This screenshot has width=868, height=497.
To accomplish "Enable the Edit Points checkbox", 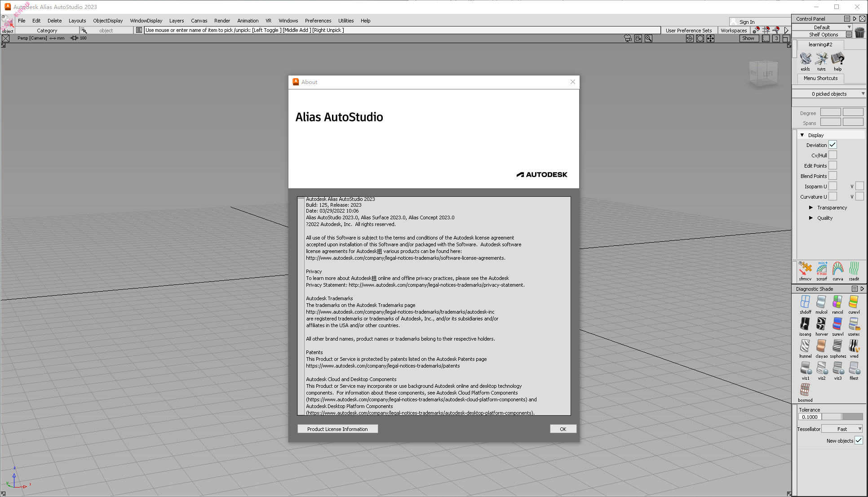I will point(833,165).
